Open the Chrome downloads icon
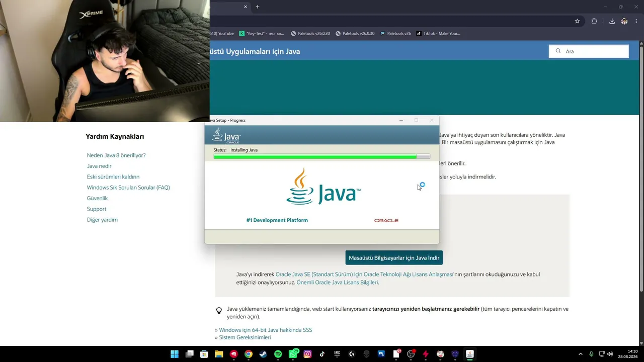 point(612,21)
